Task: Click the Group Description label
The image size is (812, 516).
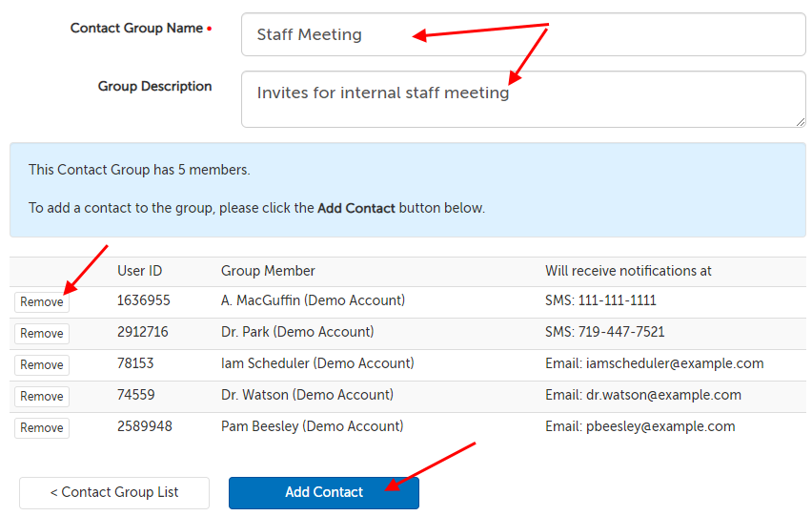Action: 154,87
